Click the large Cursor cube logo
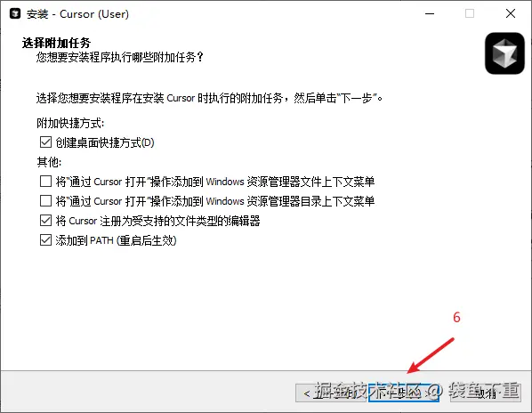532x413 pixels. (504, 53)
